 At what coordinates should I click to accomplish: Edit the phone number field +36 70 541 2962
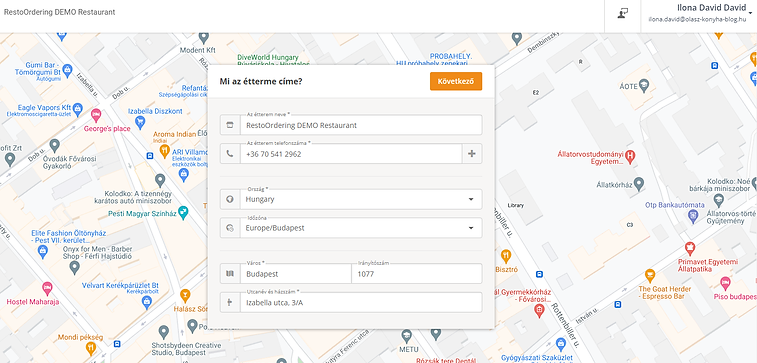pyautogui.click(x=350, y=154)
